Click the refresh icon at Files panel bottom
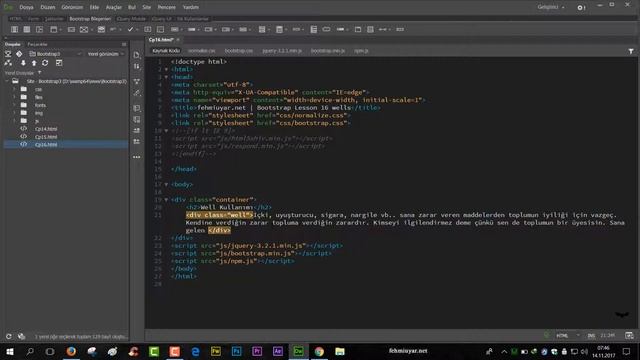The height and width of the screenshot is (360, 640). (x=9, y=336)
